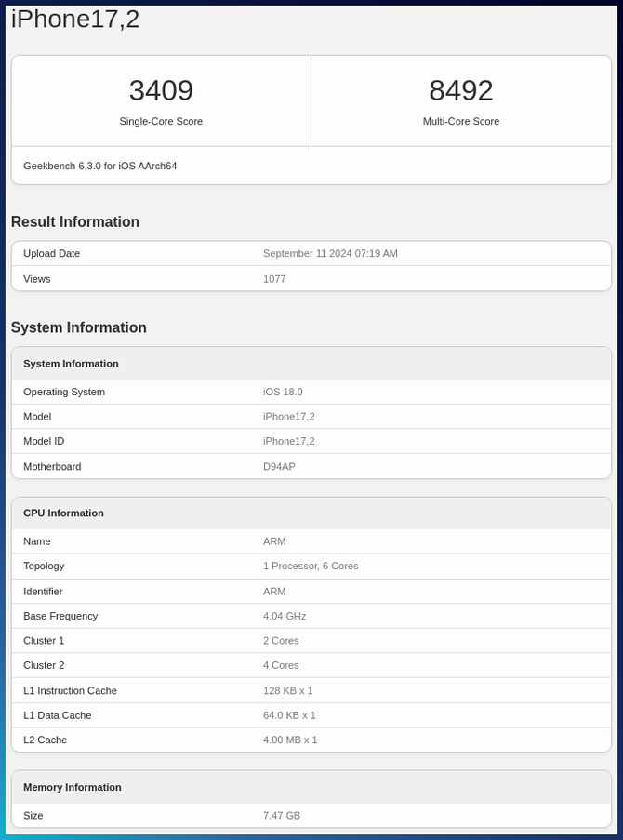Click the Memory Information table header
This screenshot has width=623, height=840.
[x=73, y=788]
